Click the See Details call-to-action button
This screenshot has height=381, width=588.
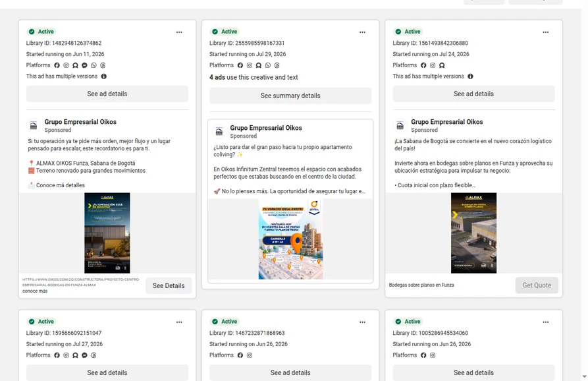169,285
